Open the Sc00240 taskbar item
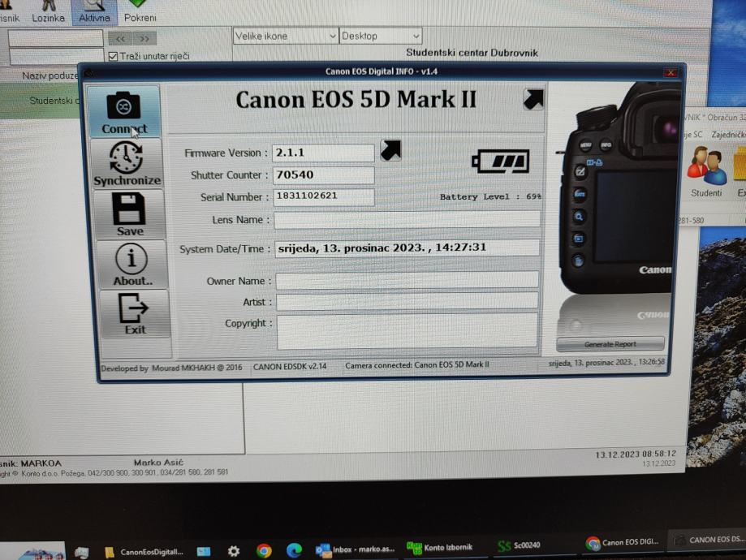 tap(519, 545)
